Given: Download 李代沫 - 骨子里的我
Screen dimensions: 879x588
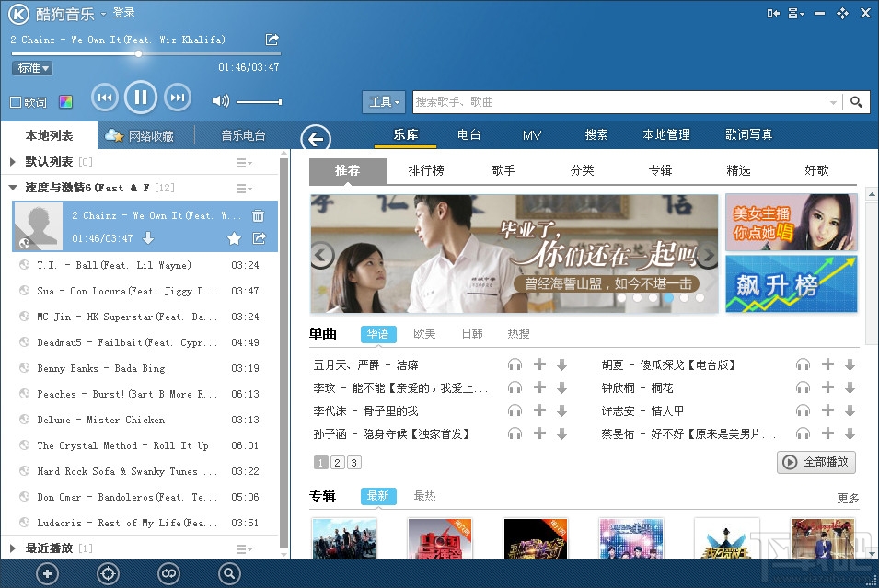Looking at the screenshot, I should pyautogui.click(x=561, y=411).
